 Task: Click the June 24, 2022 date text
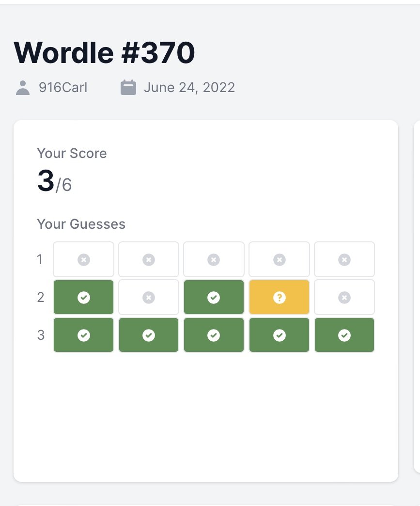(189, 87)
